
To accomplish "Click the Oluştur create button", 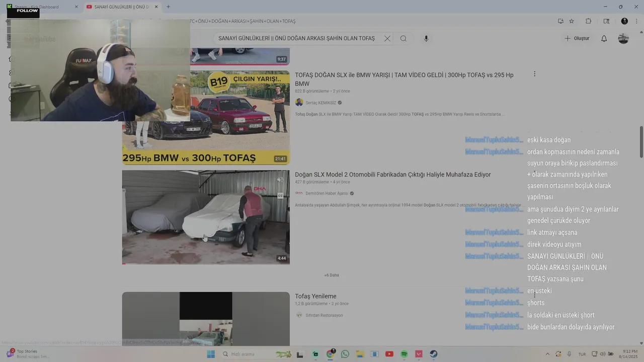I will (577, 38).
